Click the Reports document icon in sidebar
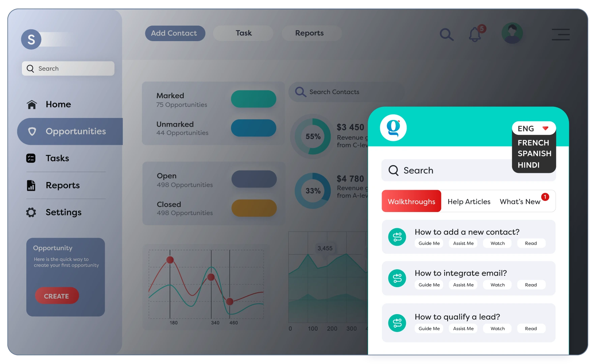595x364 pixels. coord(31,185)
